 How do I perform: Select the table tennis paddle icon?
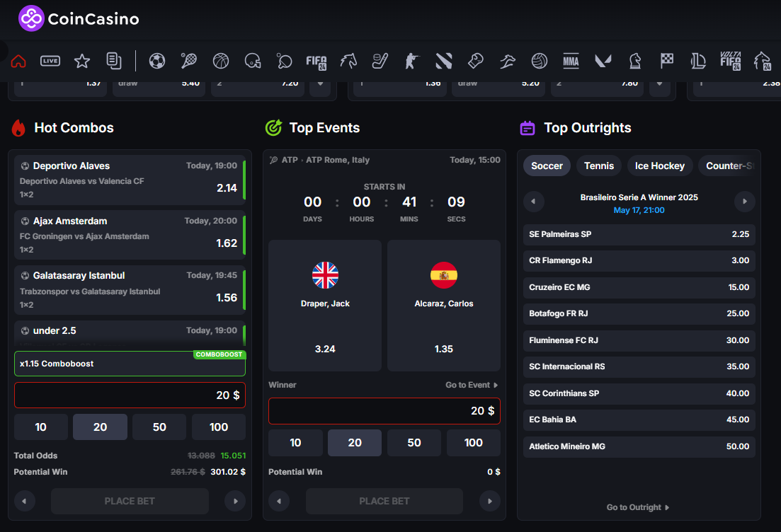285,62
